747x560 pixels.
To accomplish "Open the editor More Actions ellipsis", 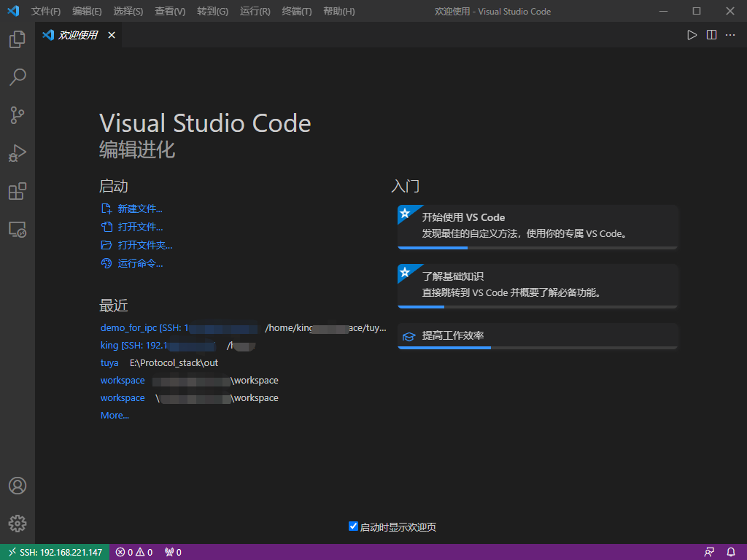I will point(730,35).
